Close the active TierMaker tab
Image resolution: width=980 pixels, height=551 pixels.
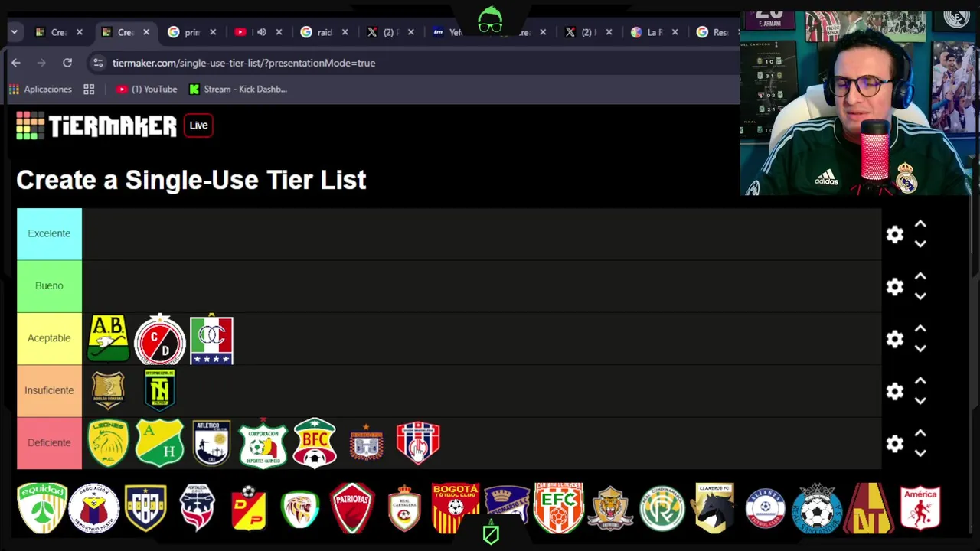(x=146, y=32)
